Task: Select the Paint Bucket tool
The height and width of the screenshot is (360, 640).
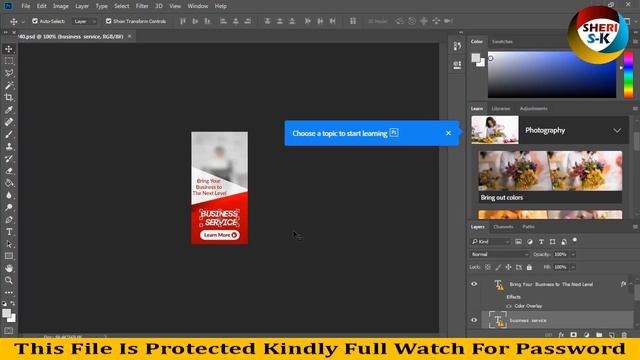Action: coord(9,183)
